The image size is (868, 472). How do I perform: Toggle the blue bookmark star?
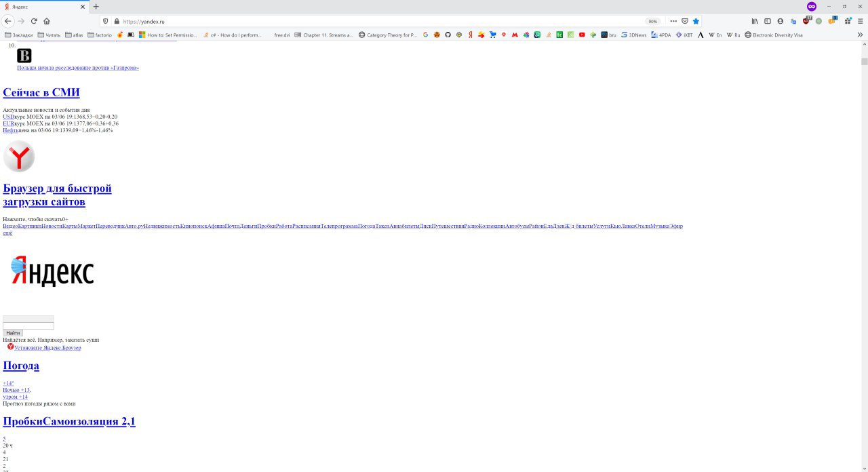coord(696,21)
